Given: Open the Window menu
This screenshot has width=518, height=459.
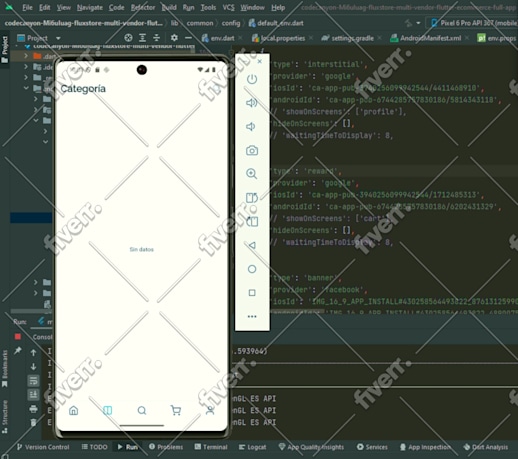Looking at the screenshot, I should click(x=252, y=7).
